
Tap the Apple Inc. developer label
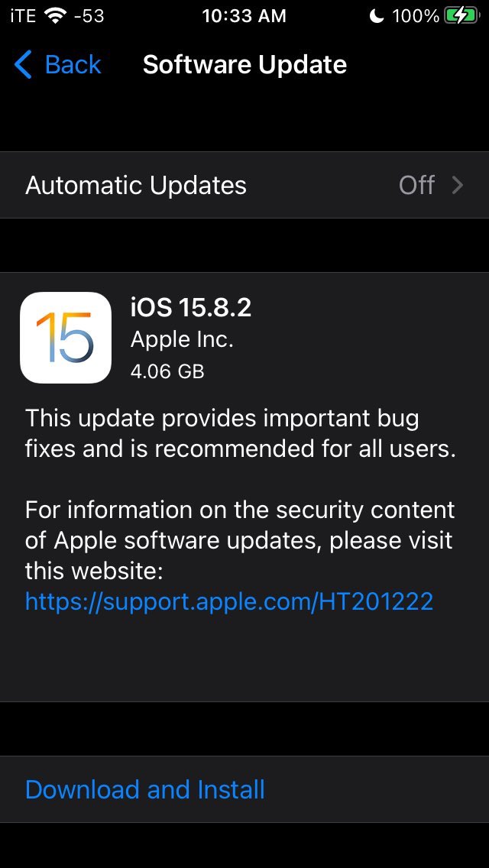pyautogui.click(x=182, y=339)
